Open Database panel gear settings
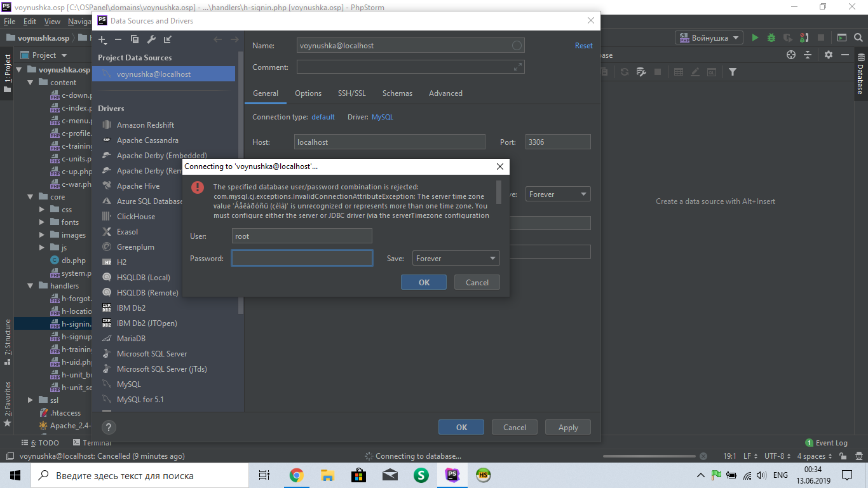Image resolution: width=868 pixels, height=488 pixels. point(828,55)
